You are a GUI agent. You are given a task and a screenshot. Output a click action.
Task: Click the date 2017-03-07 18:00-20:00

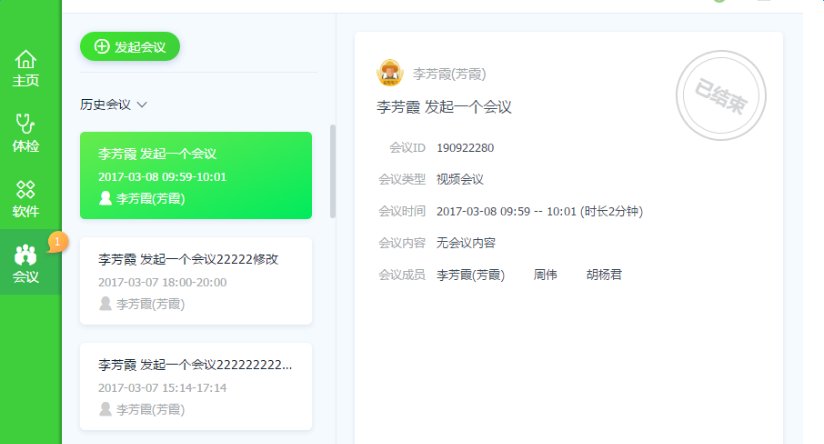pyautogui.click(x=162, y=282)
